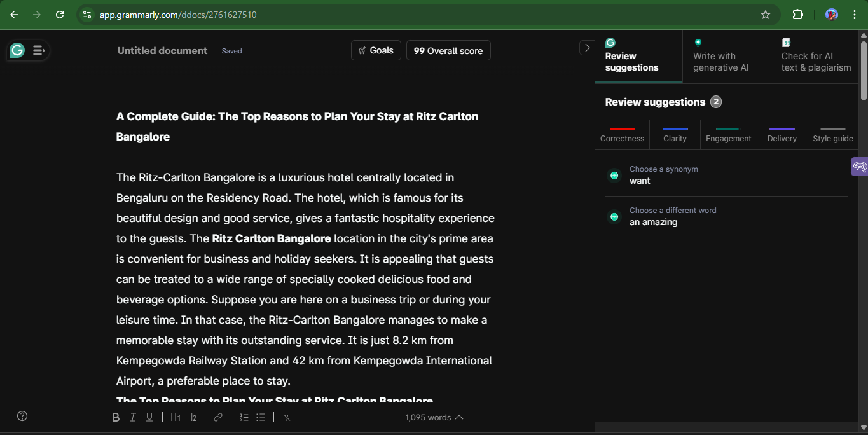
Task: Collapse the suggestions panel with the chevron
Action: 587,48
